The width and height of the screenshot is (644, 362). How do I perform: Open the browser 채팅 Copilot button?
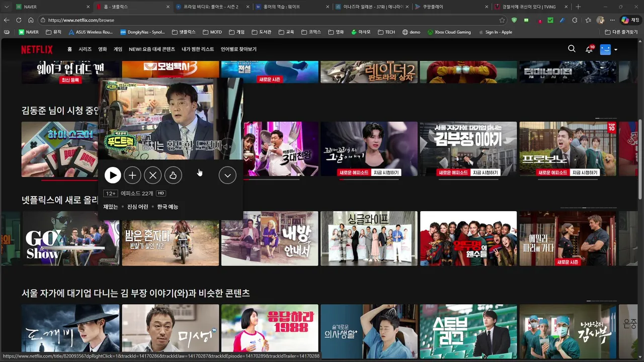click(x=631, y=20)
